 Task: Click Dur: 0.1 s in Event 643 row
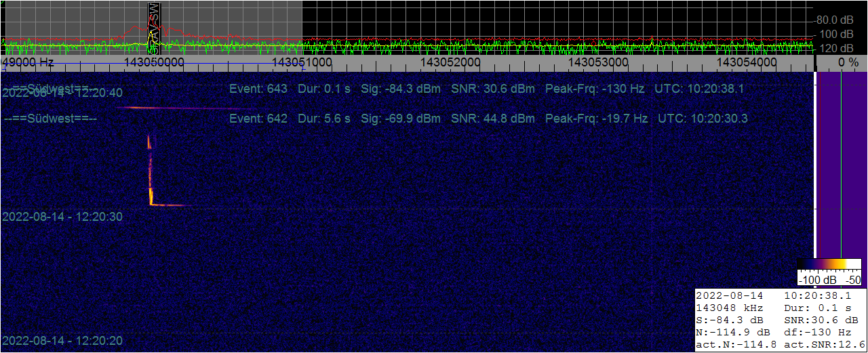pos(324,89)
